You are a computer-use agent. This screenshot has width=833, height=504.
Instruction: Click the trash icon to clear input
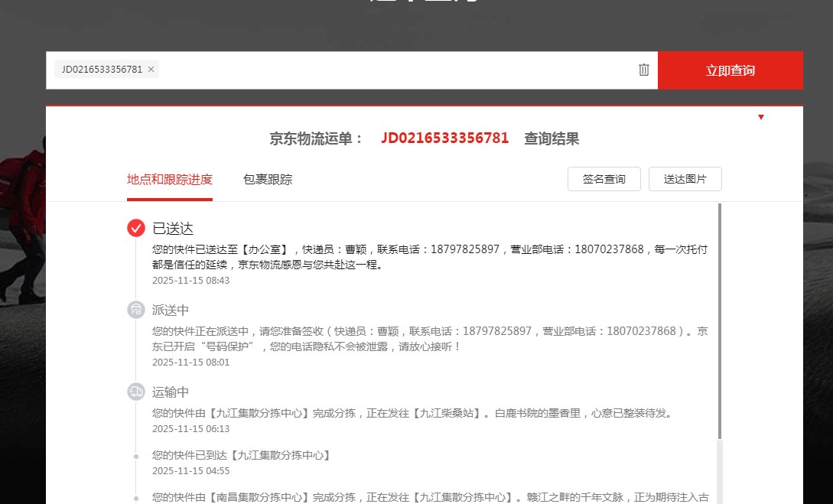pyautogui.click(x=644, y=70)
